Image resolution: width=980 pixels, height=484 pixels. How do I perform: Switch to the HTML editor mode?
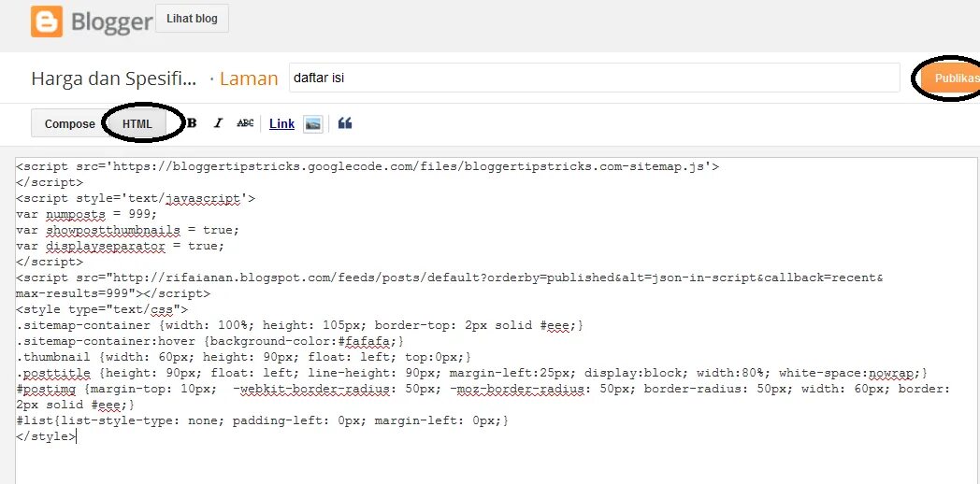[x=137, y=123]
